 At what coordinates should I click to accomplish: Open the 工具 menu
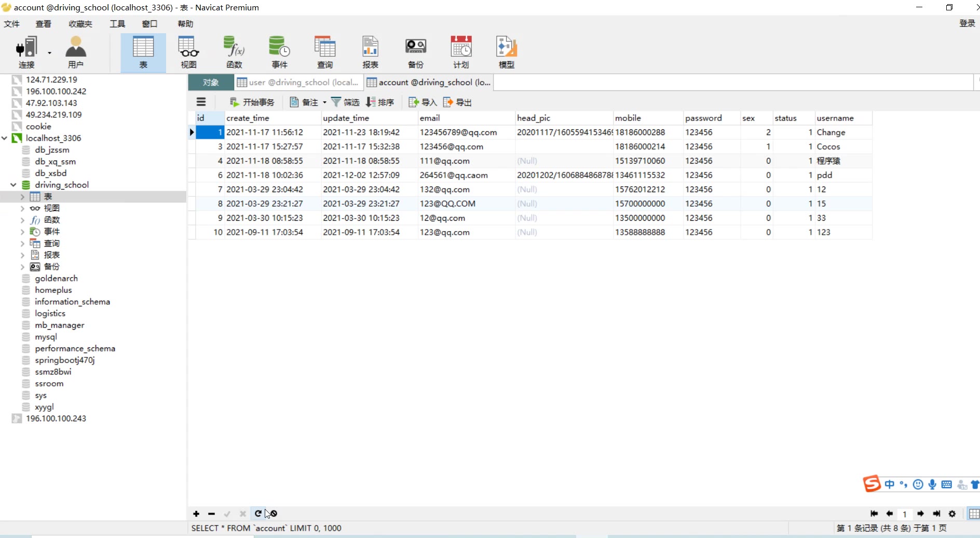point(117,24)
